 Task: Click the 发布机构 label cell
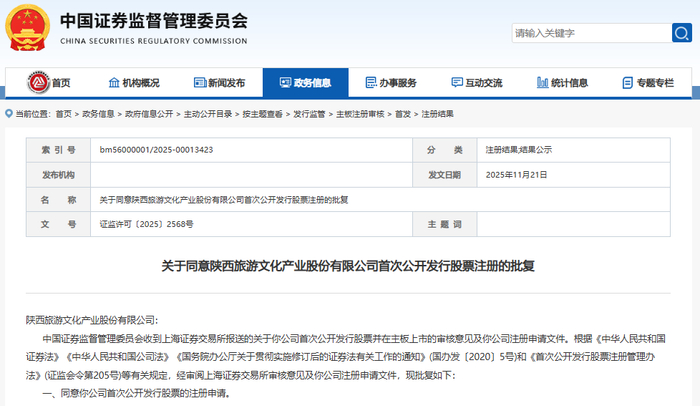point(58,175)
